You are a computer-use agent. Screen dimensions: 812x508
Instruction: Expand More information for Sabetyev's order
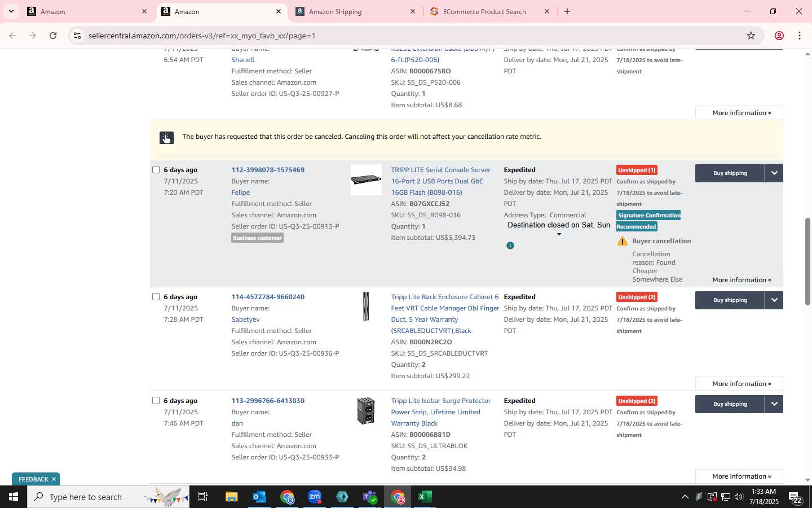pos(739,384)
